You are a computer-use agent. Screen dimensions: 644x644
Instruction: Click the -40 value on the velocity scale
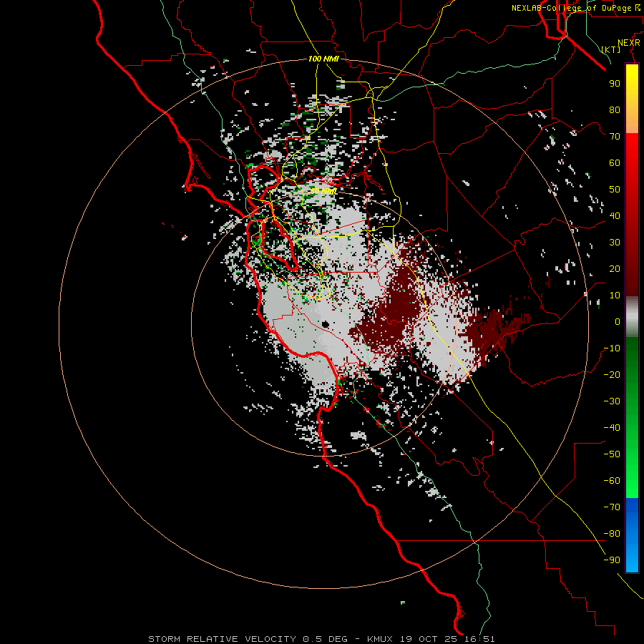tap(612, 428)
